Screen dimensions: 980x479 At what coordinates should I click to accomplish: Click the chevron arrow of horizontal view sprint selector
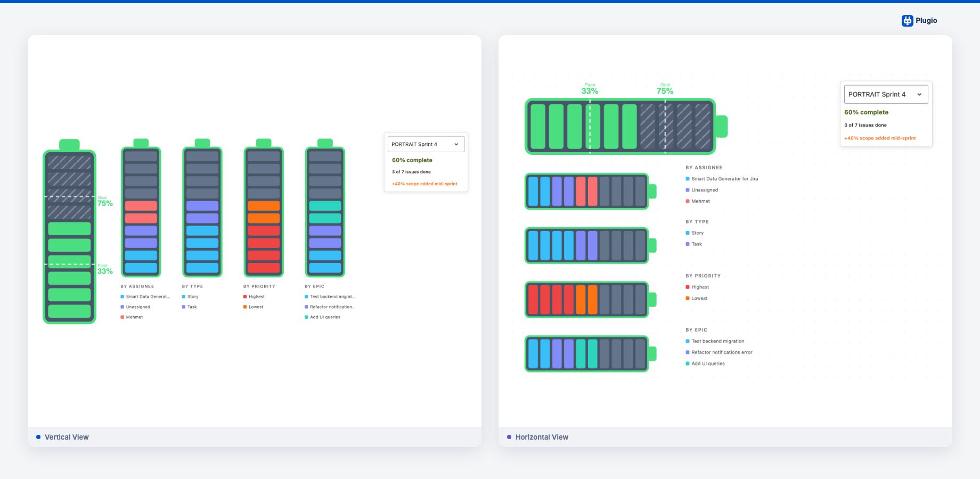click(x=919, y=95)
